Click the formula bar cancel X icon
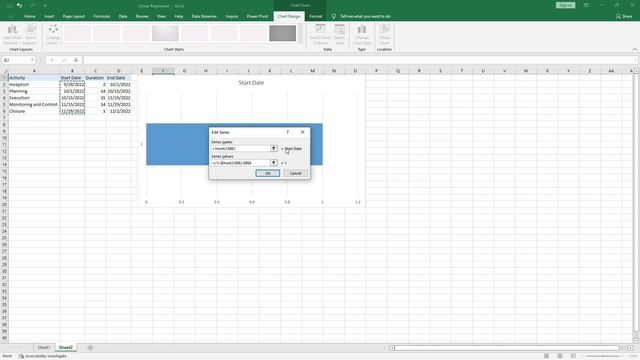640x360 pixels. click(x=51, y=60)
